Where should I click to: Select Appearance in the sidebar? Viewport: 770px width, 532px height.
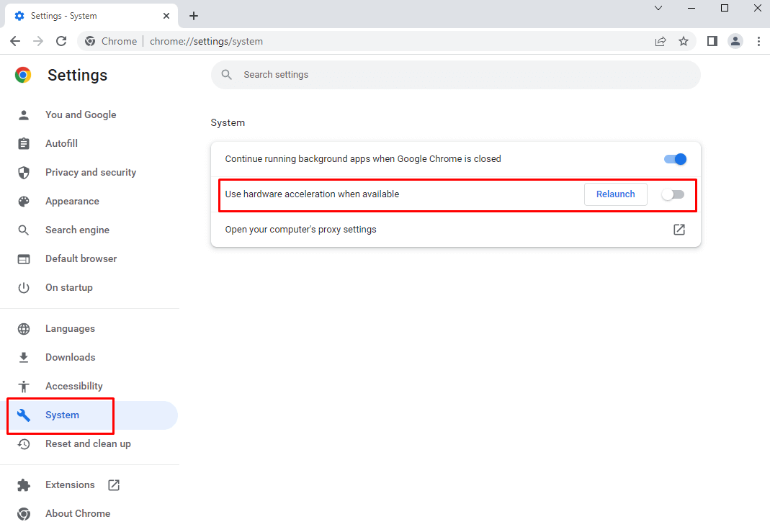tap(72, 201)
